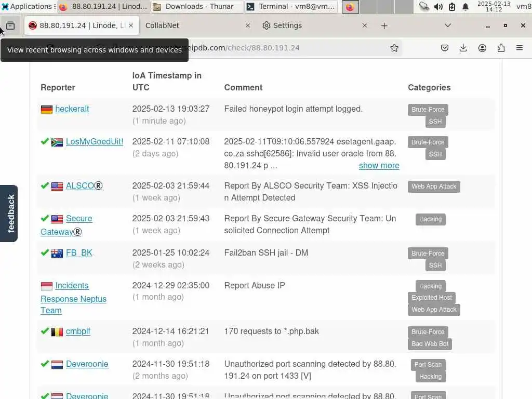Viewport: 532px width, 399px height.
Task: Open reporter Secure Gateway profile link
Action: (66, 225)
